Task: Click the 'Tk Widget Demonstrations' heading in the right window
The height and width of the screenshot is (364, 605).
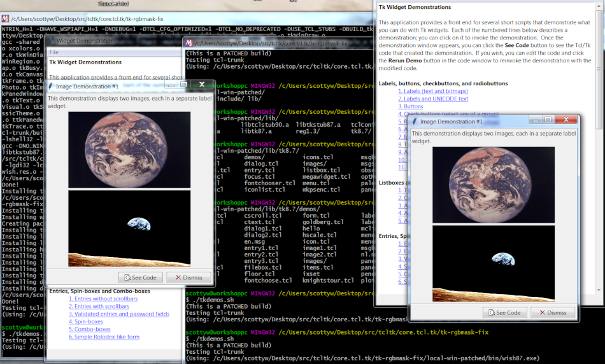Action: click(x=415, y=7)
